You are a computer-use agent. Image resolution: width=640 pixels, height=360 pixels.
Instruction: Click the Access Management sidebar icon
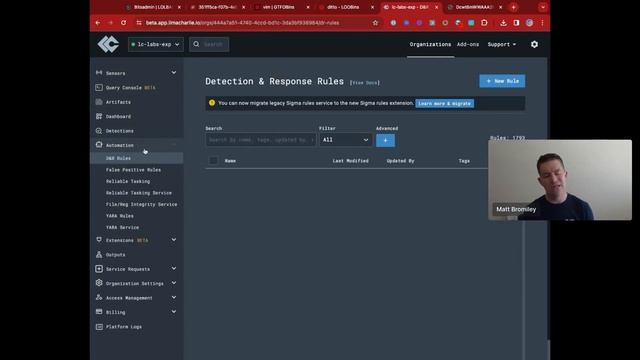coord(99,297)
